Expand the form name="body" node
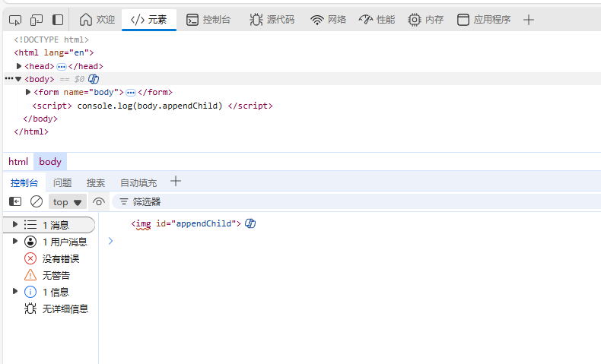This screenshot has height=364, width=601. 27,92
